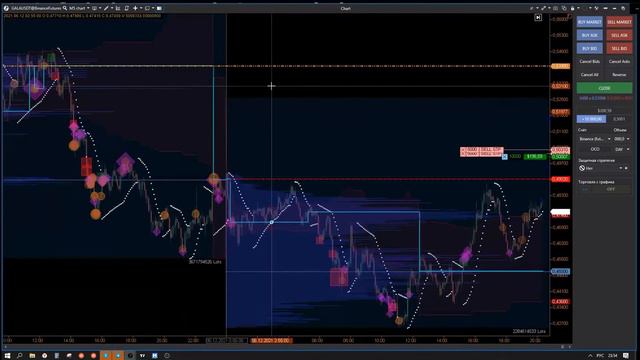640x360 pixels.
Task: Click the BUY BID button
Action: pyautogui.click(x=589, y=48)
